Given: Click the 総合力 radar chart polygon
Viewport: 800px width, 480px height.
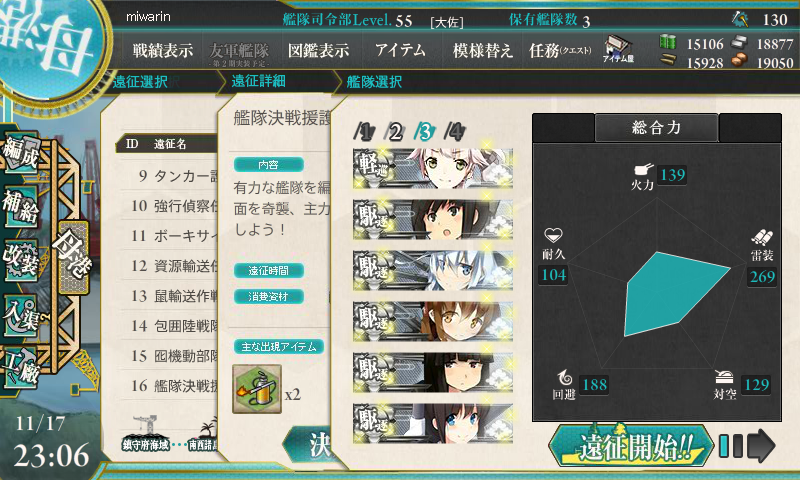Looking at the screenshot, I should [673, 294].
